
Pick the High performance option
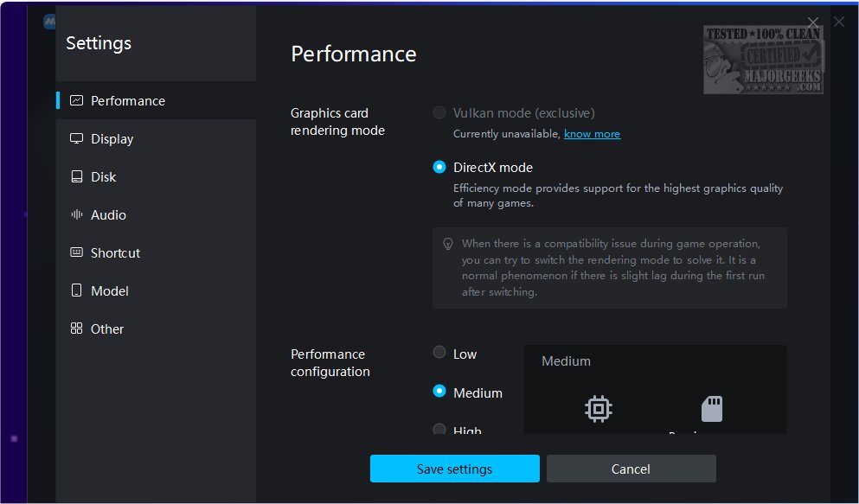[x=439, y=429]
